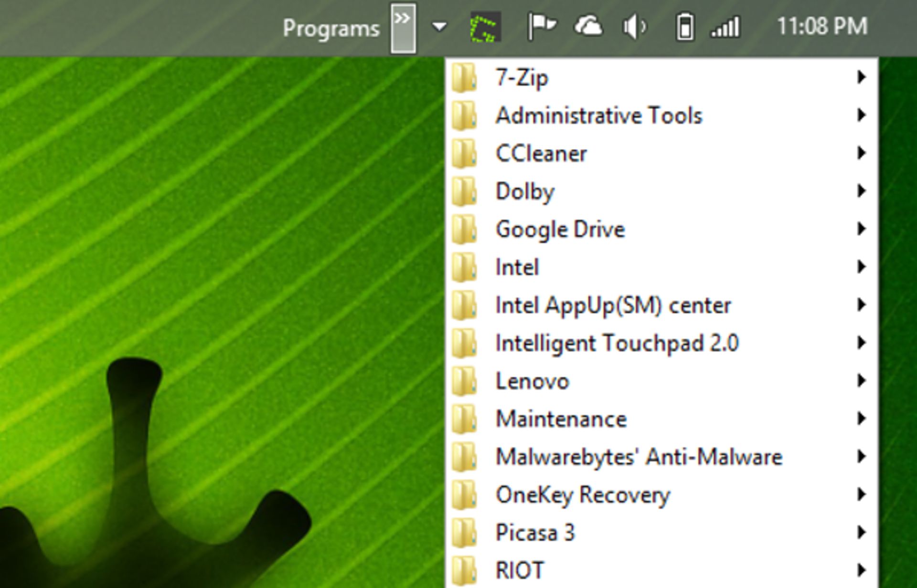Click the Intelligent Touchpad 2.0 folder icon
This screenshot has width=917, height=588.
(464, 343)
